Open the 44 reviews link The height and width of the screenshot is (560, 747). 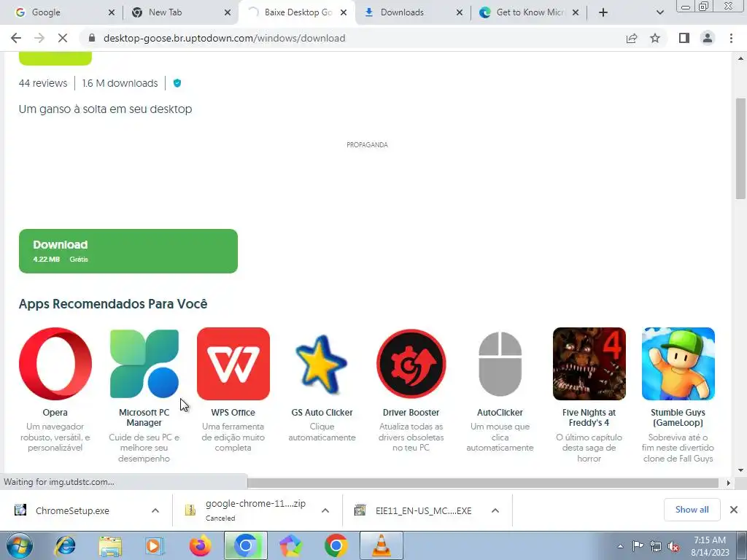point(43,83)
